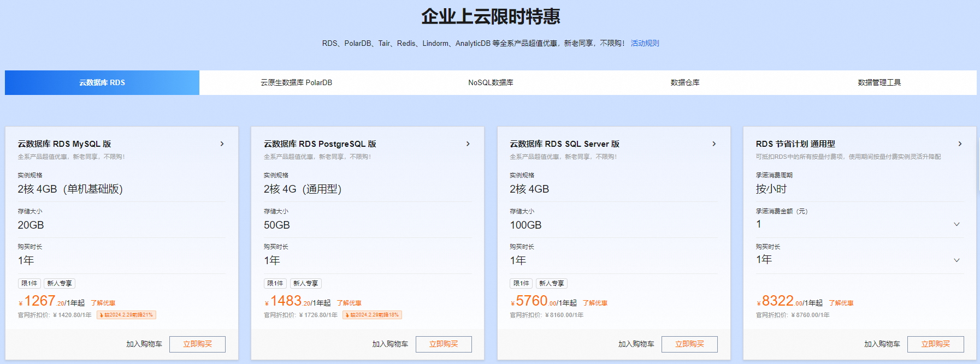Add RDS PostgreSQL to cart via 加入购物车
The width and height of the screenshot is (980, 364).
(390, 344)
